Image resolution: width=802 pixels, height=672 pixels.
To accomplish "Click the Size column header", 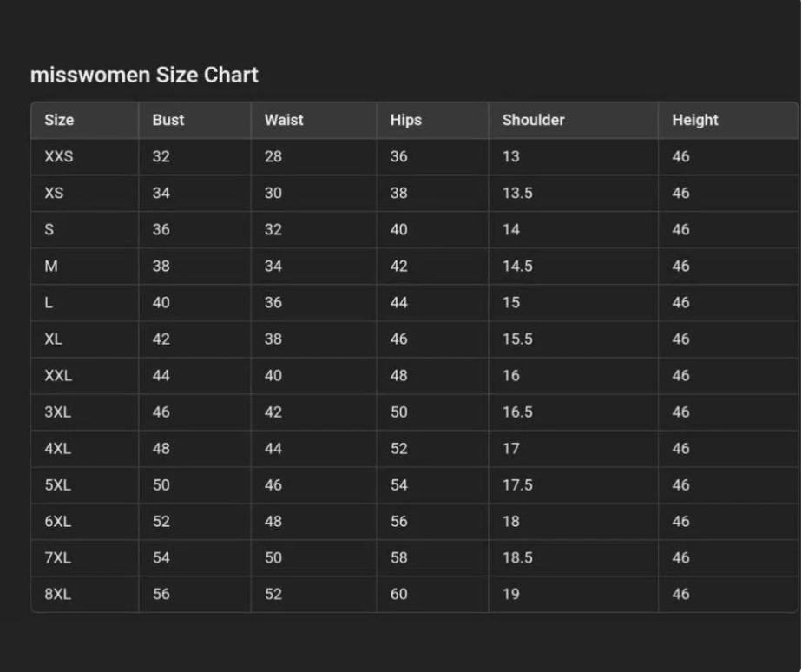I will tap(59, 121).
